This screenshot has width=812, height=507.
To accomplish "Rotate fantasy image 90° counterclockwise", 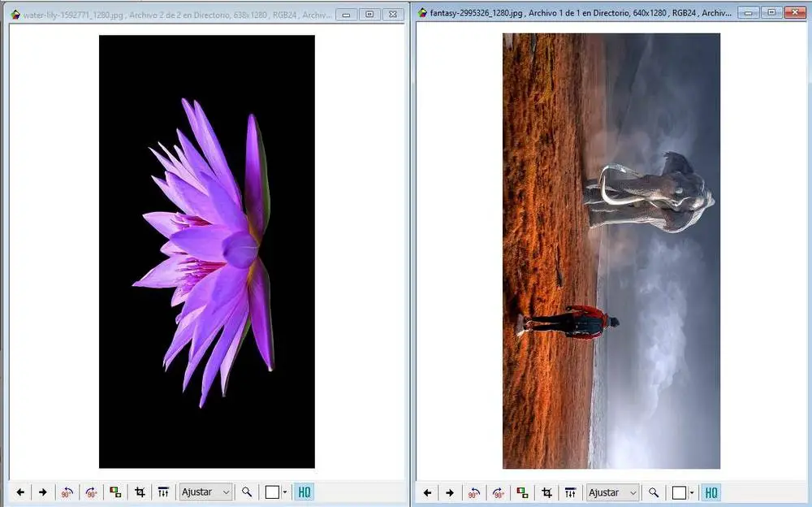I will [x=474, y=492].
